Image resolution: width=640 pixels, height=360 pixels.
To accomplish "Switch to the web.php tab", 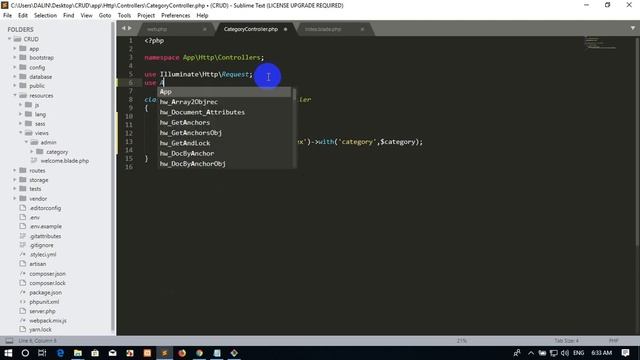I will coord(157,29).
